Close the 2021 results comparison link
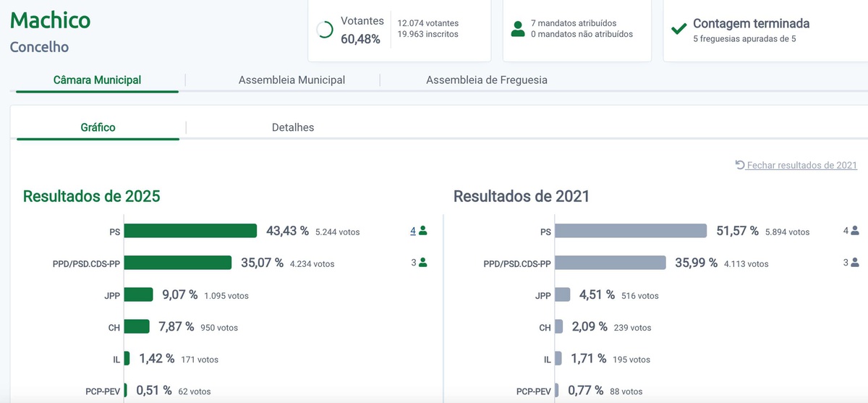868x403 pixels. coord(801,166)
